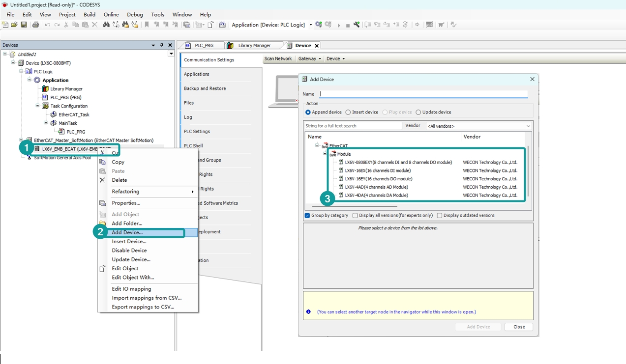The width and height of the screenshot is (626, 364).
Task: Click the LX6V-4AD module icon in list
Action: click(341, 187)
